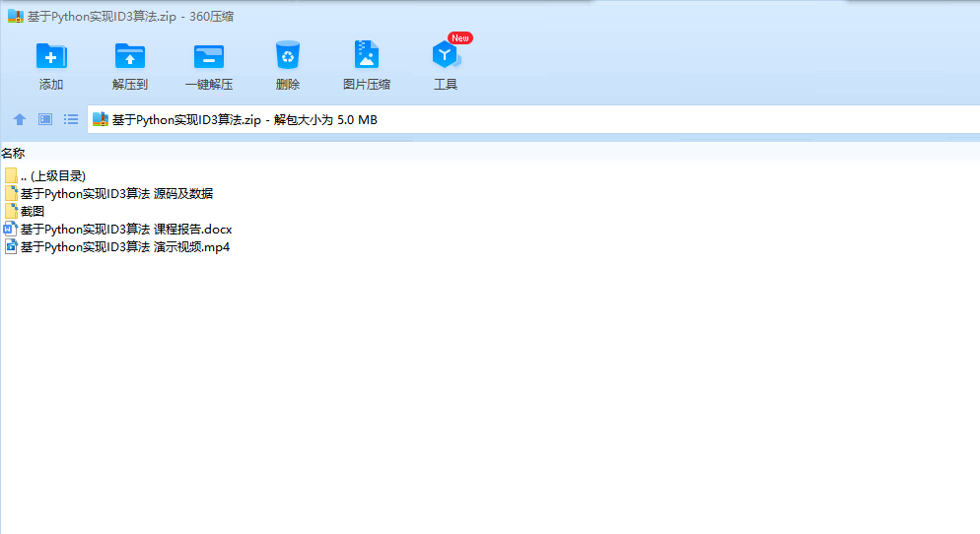This screenshot has height=534, width=980.
Task: Select the 演示视频.mp4 file
Action: [x=117, y=246]
